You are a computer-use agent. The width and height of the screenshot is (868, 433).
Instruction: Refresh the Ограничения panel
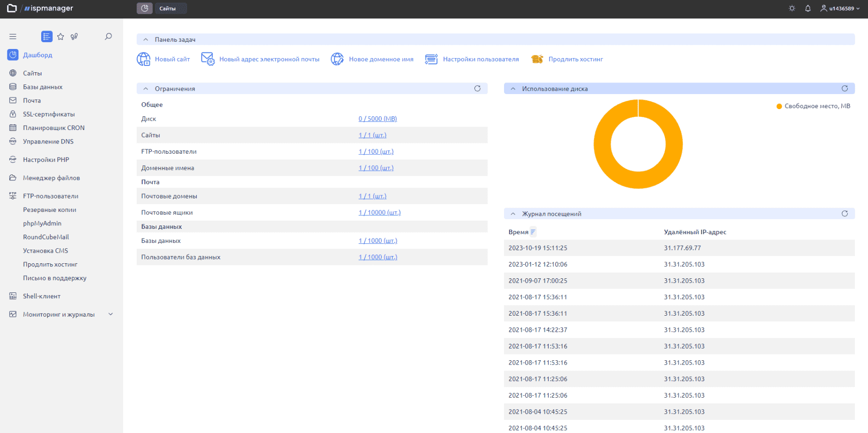tap(477, 88)
